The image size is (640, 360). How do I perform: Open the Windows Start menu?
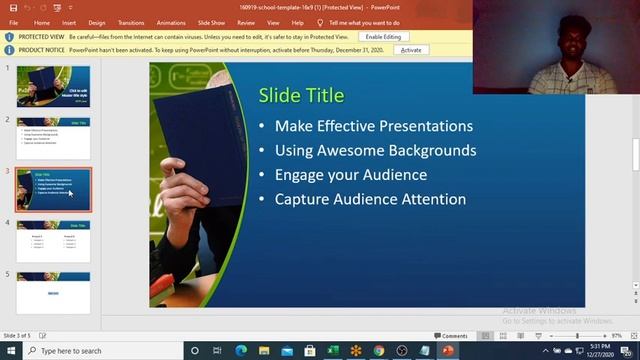coord(11,351)
